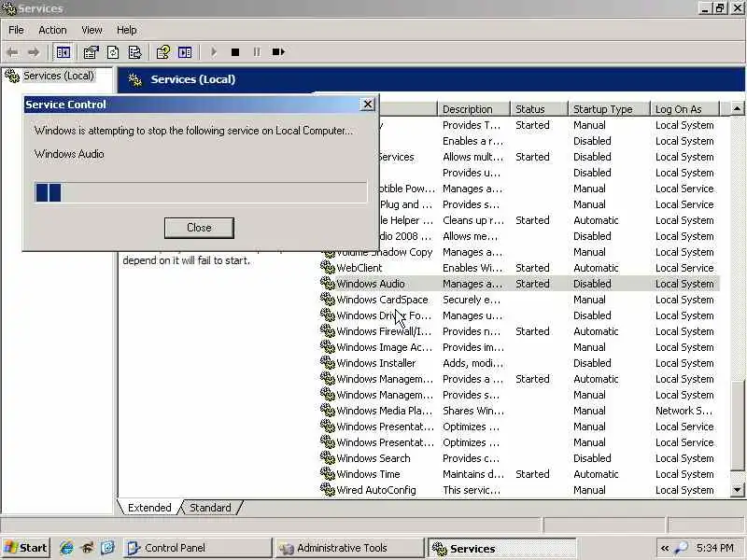Viewport: 747px width, 560px height.
Task: Switch to Administrative Tools taskbar button
Action: pyautogui.click(x=349, y=548)
